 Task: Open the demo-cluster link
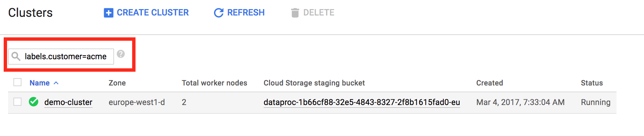pyautogui.click(x=68, y=102)
